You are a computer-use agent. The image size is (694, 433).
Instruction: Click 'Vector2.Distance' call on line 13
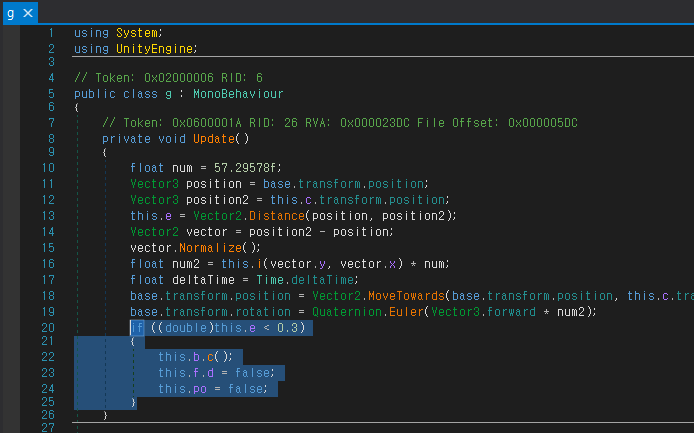point(249,216)
